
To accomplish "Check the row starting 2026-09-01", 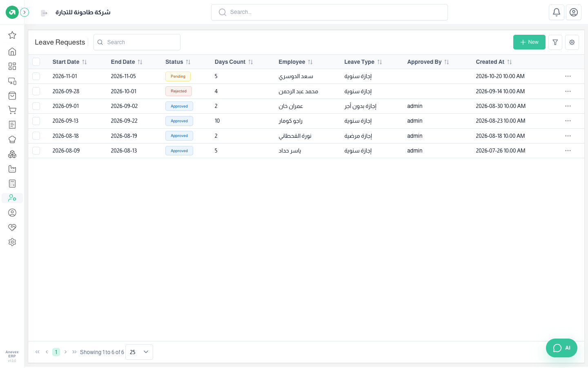I will 36,106.
